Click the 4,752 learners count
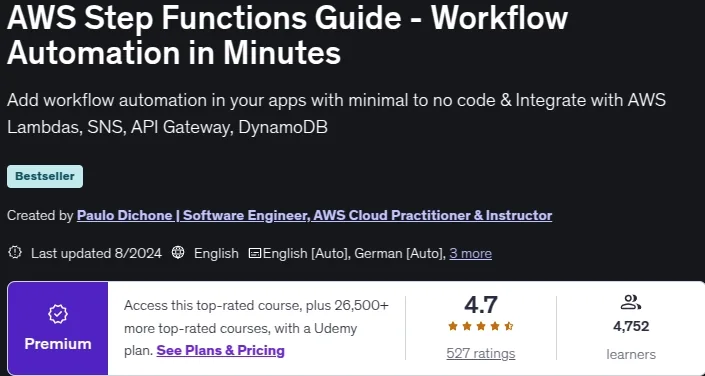Image resolution: width=705 pixels, height=376 pixels. pyautogui.click(x=631, y=326)
